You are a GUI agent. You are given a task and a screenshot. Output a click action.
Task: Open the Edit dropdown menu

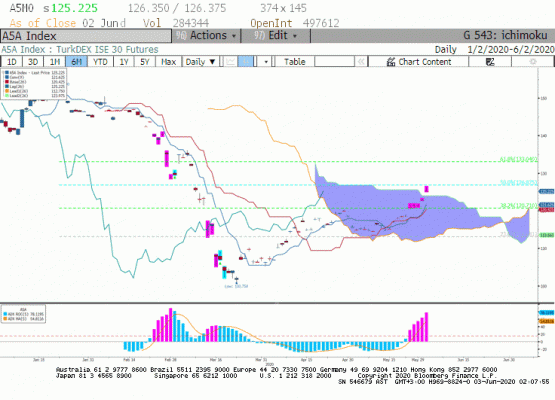[x=276, y=36]
